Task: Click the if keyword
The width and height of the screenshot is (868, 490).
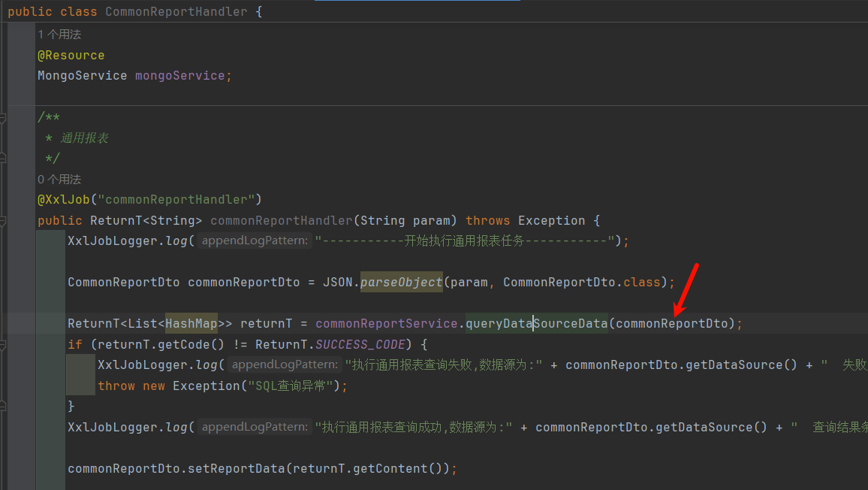Action: point(75,344)
